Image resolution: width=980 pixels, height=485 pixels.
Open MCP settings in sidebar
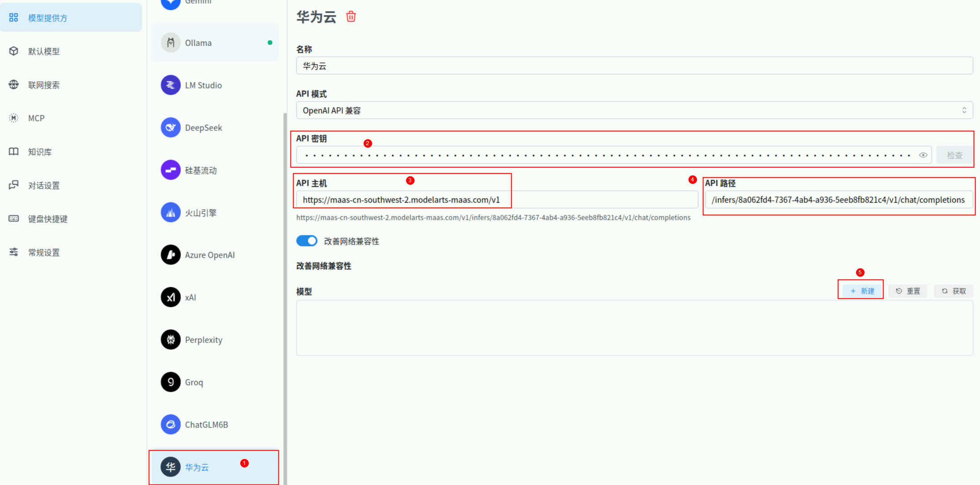(x=36, y=118)
